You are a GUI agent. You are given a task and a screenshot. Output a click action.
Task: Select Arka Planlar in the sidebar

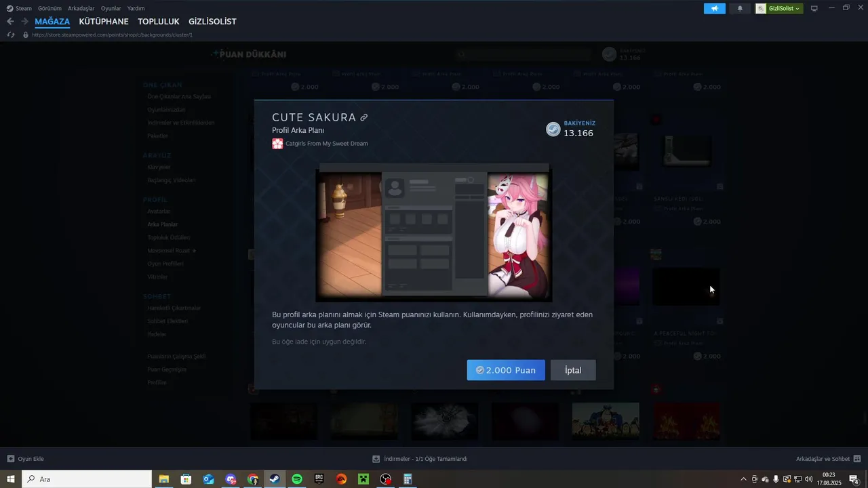coord(163,224)
